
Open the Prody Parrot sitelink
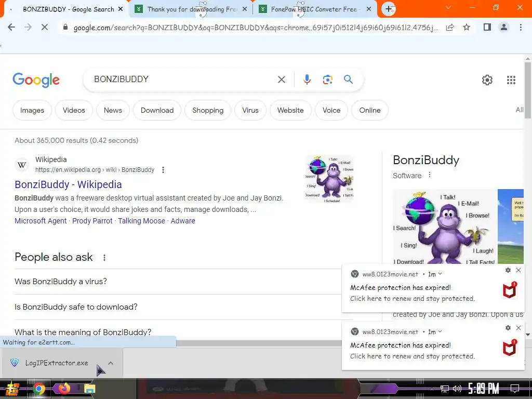click(x=92, y=221)
